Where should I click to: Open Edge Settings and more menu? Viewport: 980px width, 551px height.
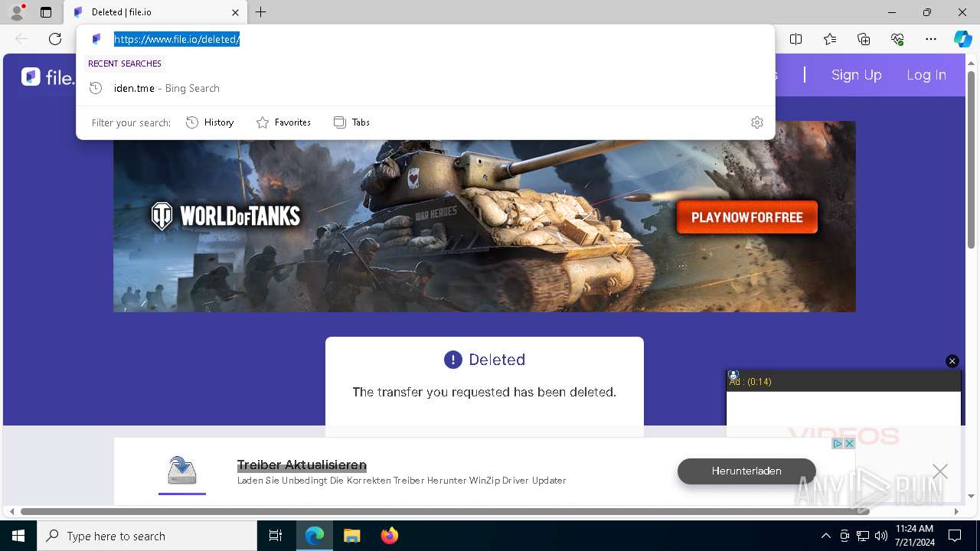point(931,39)
